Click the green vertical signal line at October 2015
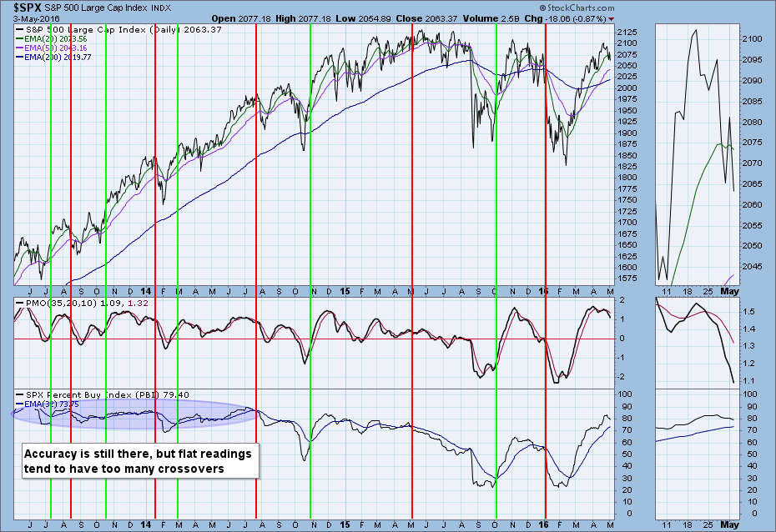This screenshot has width=776, height=532. coord(496,271)
